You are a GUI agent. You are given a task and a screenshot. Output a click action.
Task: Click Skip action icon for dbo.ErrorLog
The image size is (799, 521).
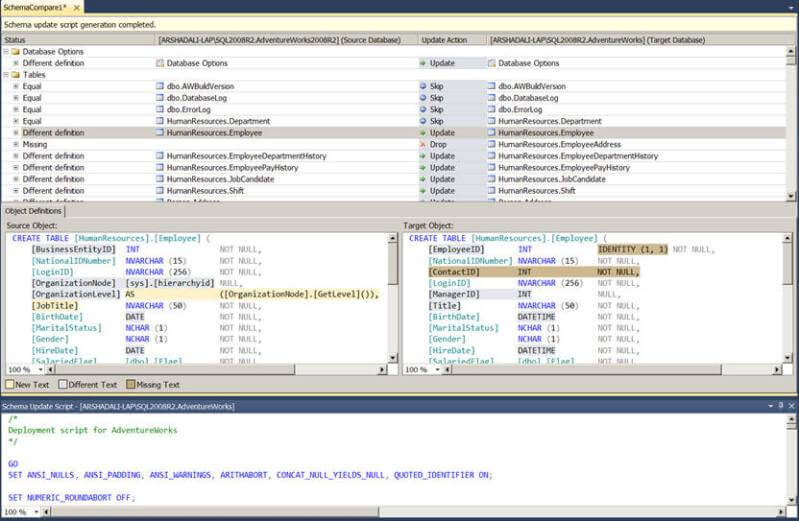pyautogui.click(x=423, y=109)
